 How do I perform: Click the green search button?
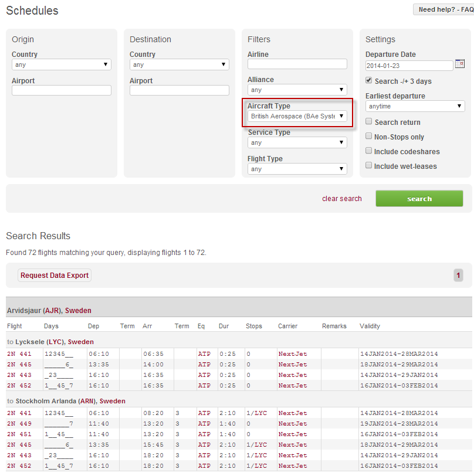(419, 199)
